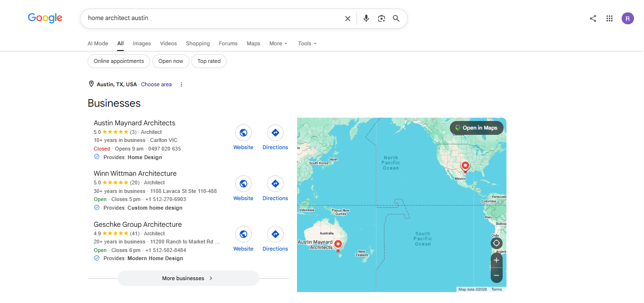
Task: Open Winn Wittman Architecture listing title
Action: (x=135, y=173)
